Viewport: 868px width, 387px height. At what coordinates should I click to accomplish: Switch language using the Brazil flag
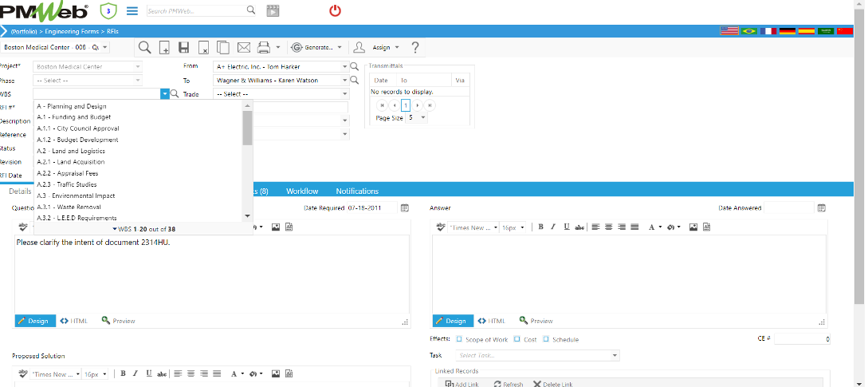pos(749,31)
